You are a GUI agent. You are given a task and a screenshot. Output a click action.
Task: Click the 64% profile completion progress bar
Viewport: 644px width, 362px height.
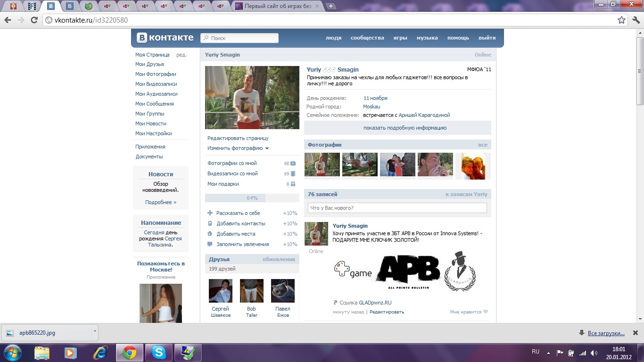tap(252, 198)
